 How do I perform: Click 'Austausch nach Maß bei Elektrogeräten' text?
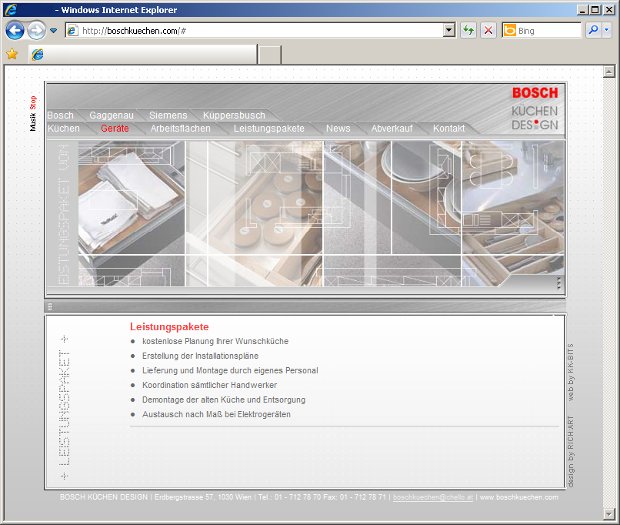click(216, 414)
